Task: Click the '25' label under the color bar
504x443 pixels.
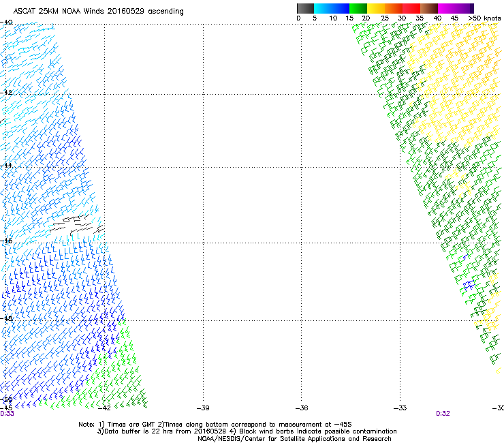Action: pyautogui.click(x=385, y=18)
